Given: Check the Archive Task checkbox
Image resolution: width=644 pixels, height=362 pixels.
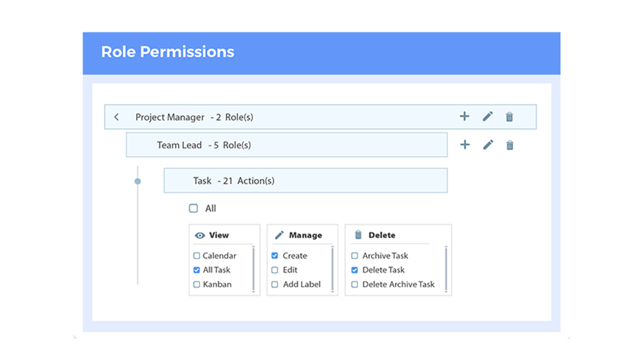Looking at the screenshot, I should (355, 256).
